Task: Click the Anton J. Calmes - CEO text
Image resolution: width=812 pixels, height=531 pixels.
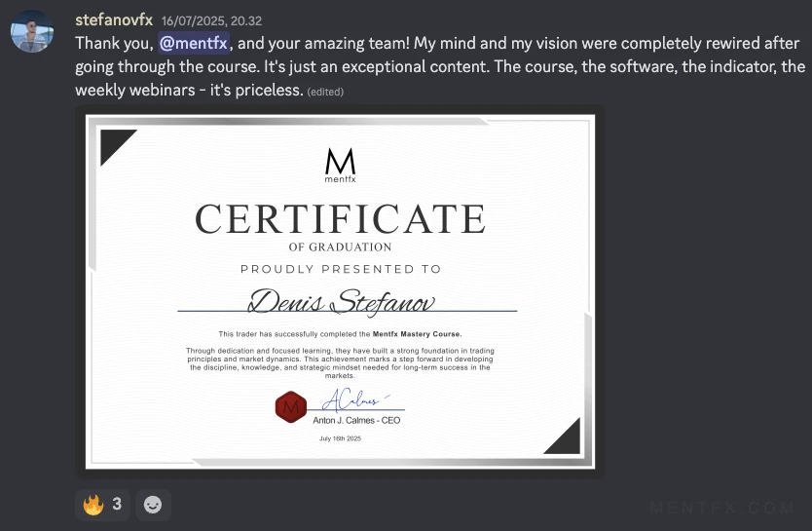Action: point(356,420)
